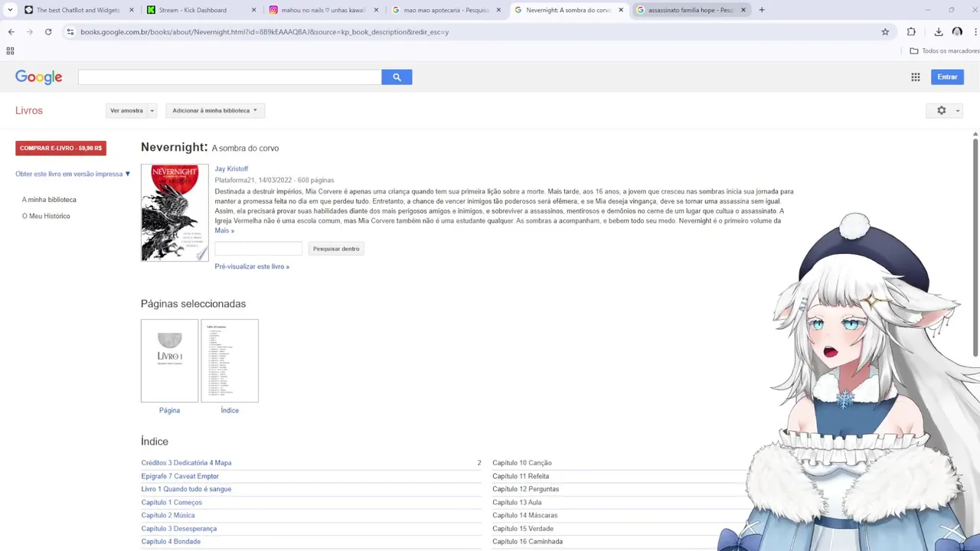Click the Google logo

[x=38, y=77]
